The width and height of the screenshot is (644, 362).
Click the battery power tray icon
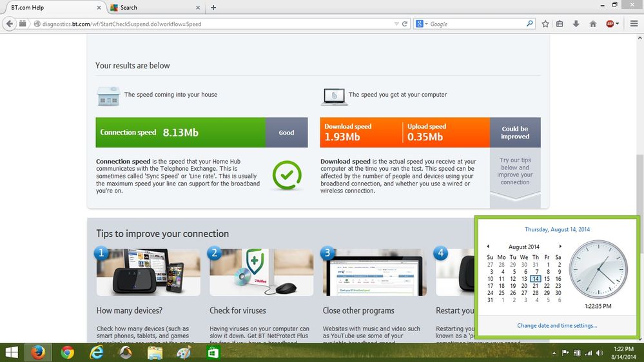click(577, 353)
